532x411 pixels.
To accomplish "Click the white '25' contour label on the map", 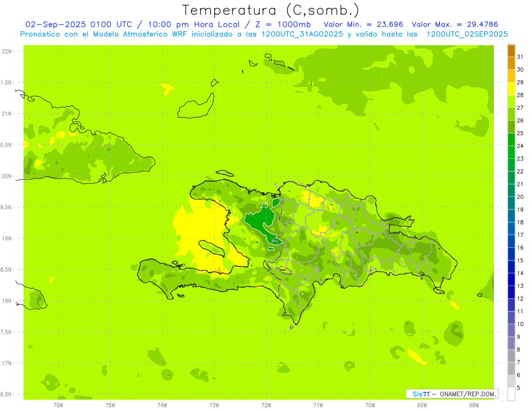I will point(264,205).
